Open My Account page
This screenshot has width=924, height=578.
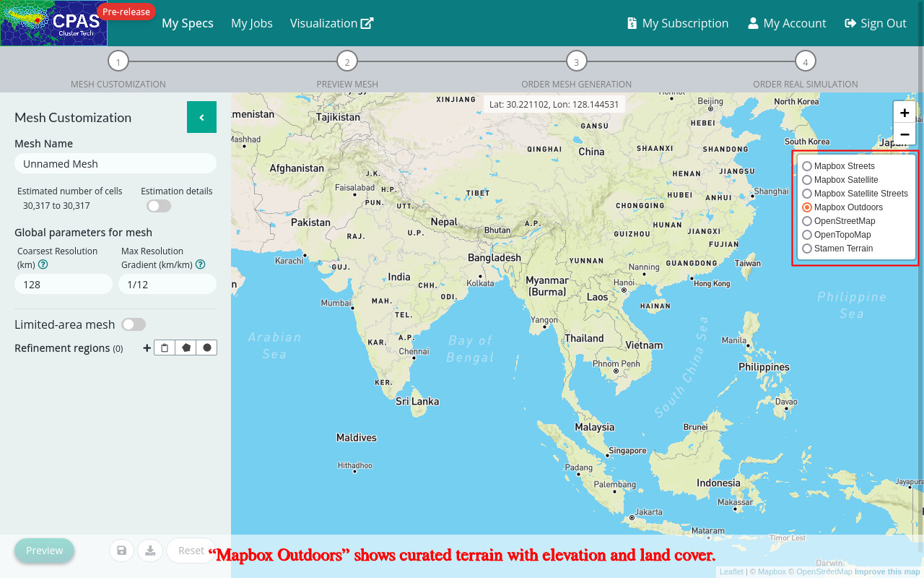coord(787,23)
